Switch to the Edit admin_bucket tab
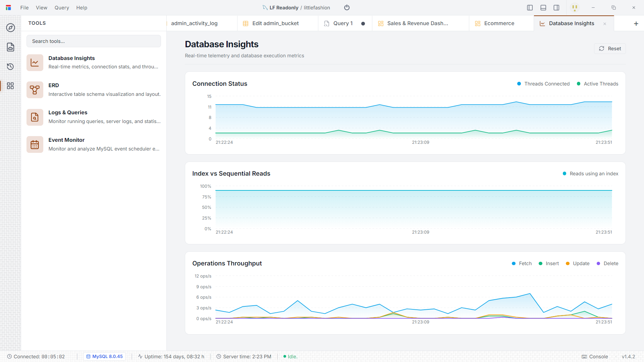This screenshot has height=362, width=644. [x=278, y=23]
